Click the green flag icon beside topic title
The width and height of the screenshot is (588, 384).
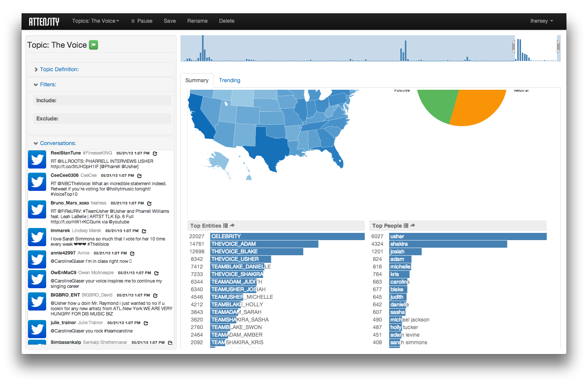point(93,45)
